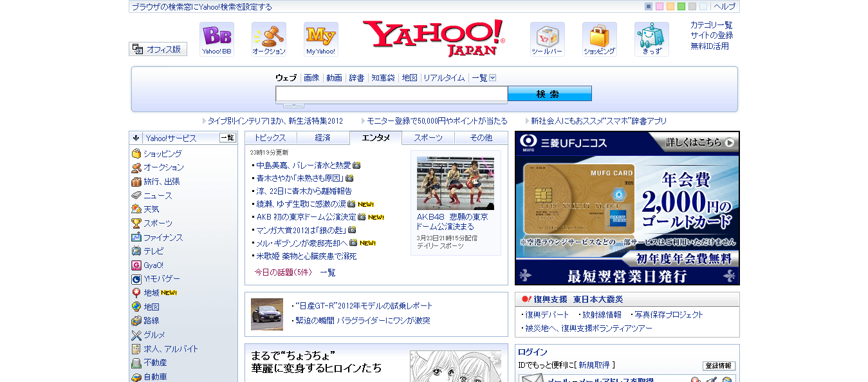Open GyaO! in the services sidebar
Image resolution: width=868 pixels, height=382 pixels.
pyautogui.click(x=147, y=265)
